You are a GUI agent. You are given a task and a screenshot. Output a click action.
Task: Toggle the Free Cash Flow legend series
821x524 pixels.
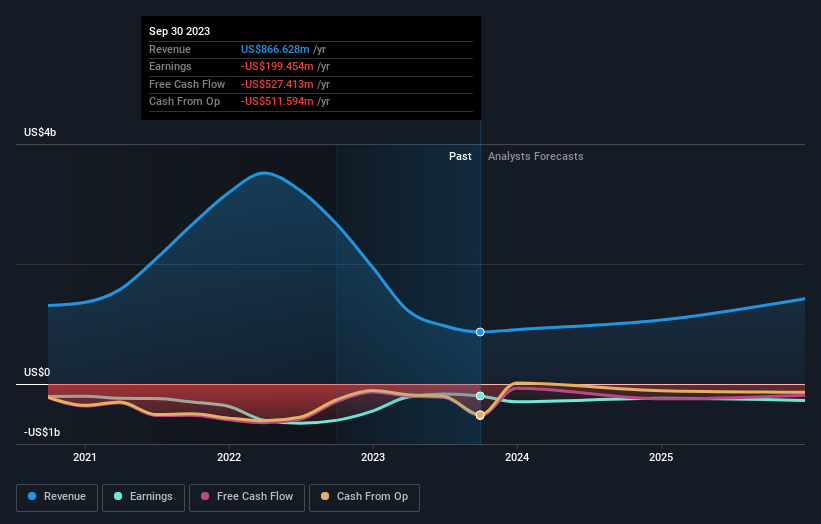coord(247,497)
